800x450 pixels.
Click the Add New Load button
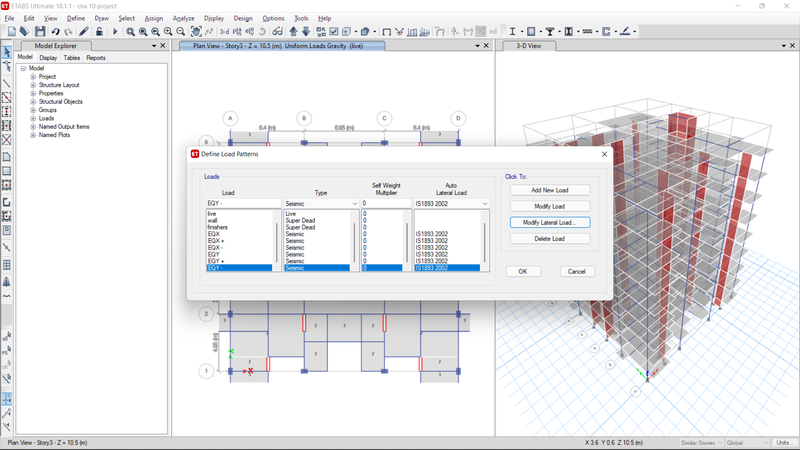coord(550,190)
